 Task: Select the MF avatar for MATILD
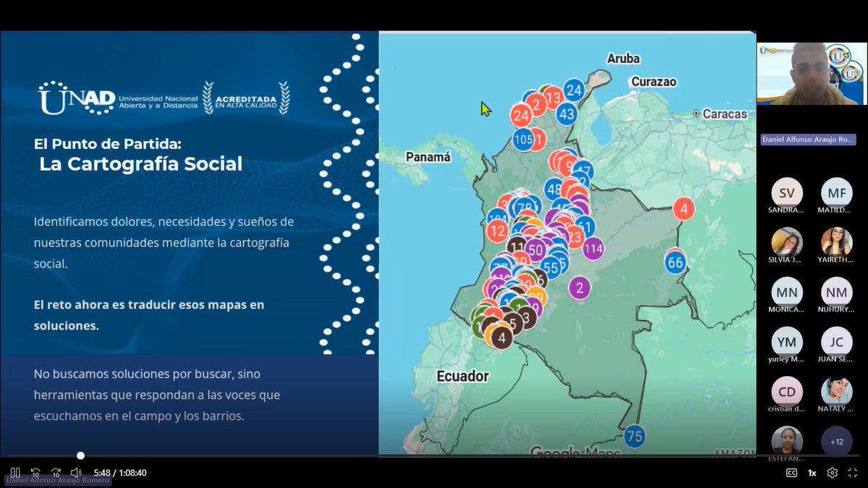(836, 192)
